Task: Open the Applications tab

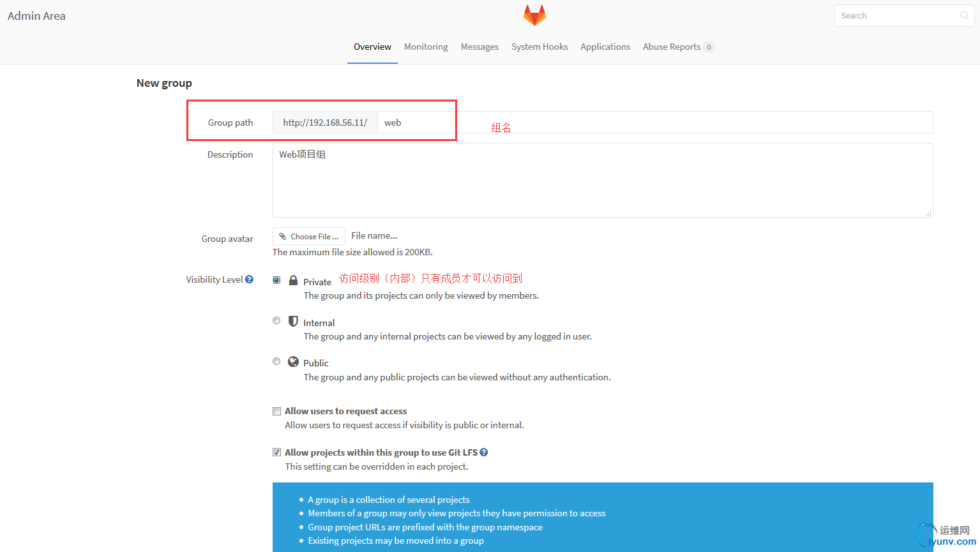Action: point(605,47)
